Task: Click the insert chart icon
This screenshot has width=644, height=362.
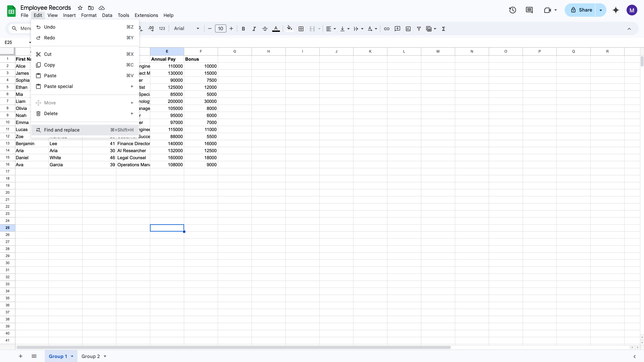Action: click(x=408, y=29)
